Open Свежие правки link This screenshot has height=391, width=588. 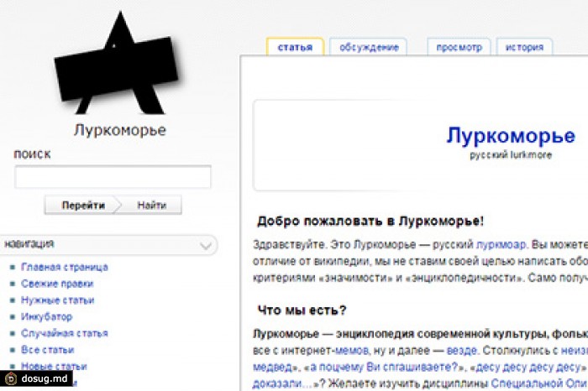[x=57, y=284]
